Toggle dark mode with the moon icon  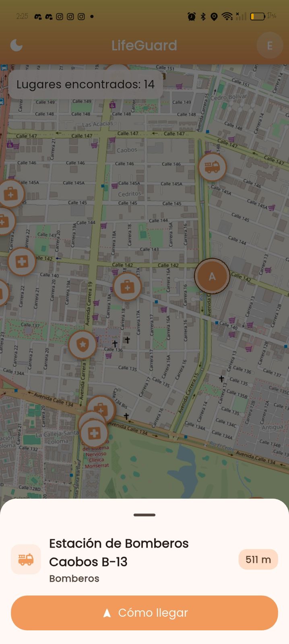16,45
